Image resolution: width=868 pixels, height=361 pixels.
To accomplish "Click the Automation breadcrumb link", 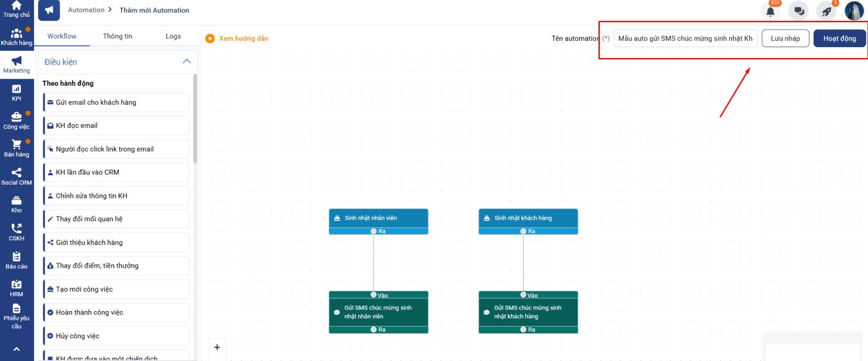I will click(x=86, y=10).
